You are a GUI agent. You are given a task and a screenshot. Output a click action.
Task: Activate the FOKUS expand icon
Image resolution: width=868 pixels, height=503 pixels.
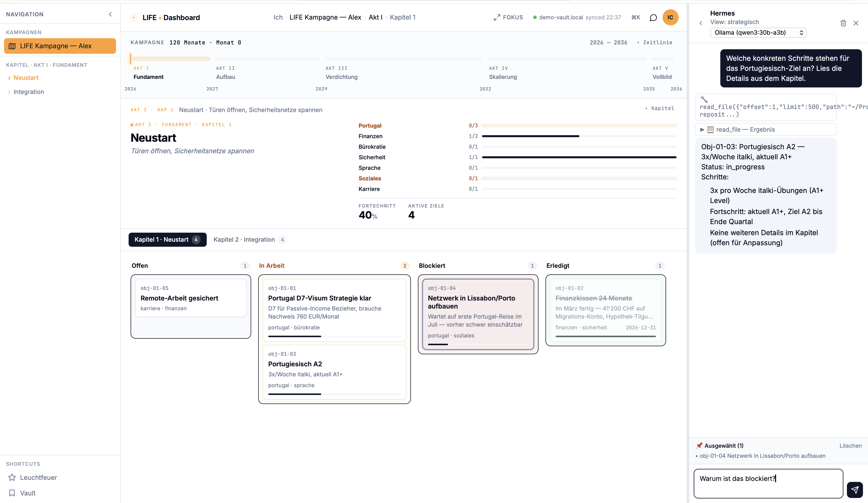497,17
